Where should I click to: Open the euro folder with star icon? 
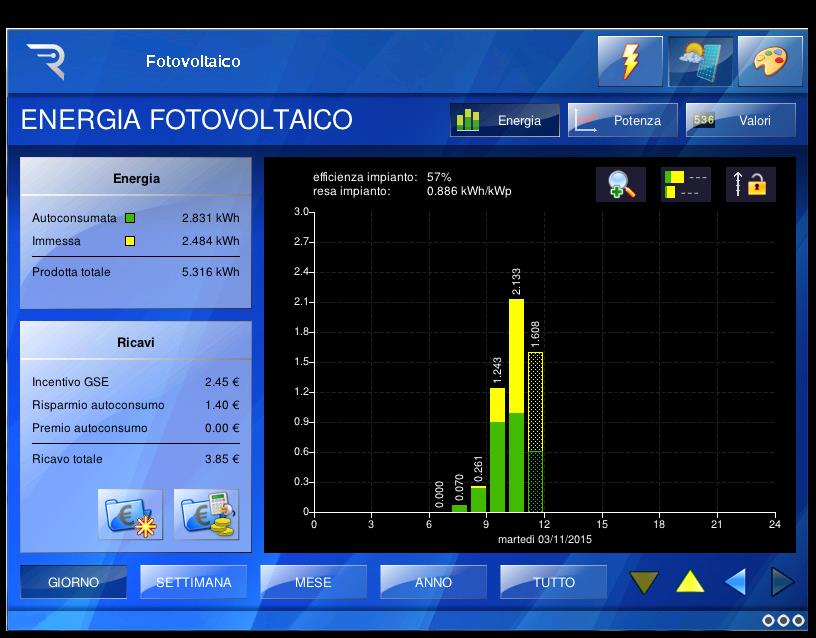(131, 514)
